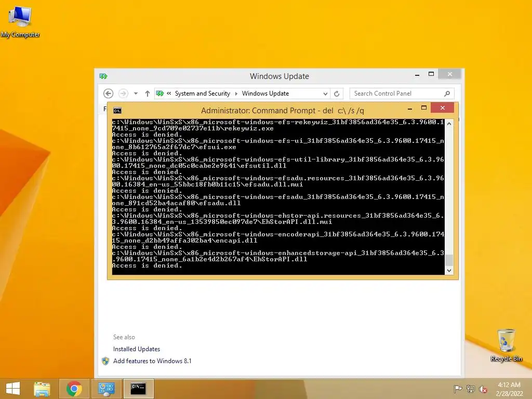This screenshot has width=532, height=399.
Task: Close the Command Prompt window
Action: click(x=443, y=108)
